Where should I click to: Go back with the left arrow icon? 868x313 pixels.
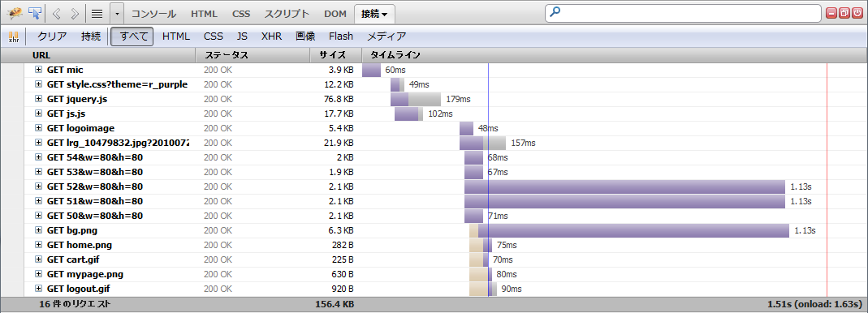(57, 13)
